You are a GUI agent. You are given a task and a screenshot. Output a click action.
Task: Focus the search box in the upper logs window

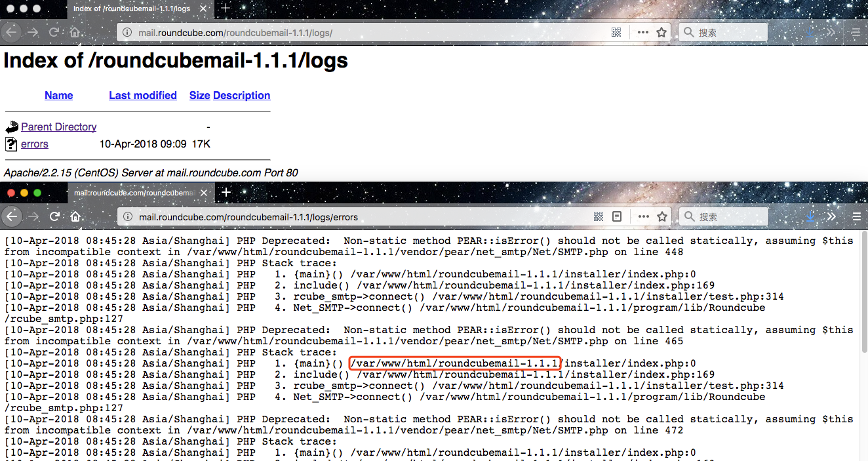tap(722, 32)
